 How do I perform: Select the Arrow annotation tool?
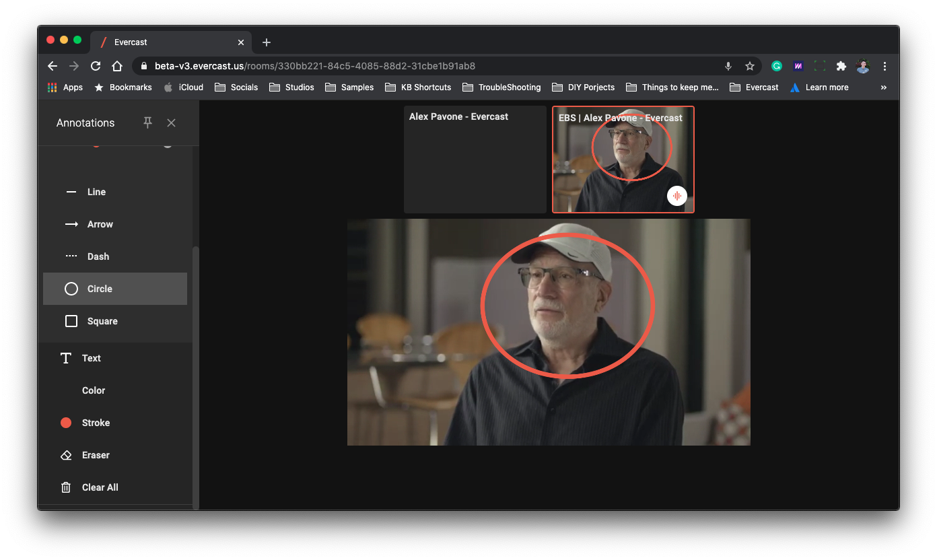click(115, 224)
